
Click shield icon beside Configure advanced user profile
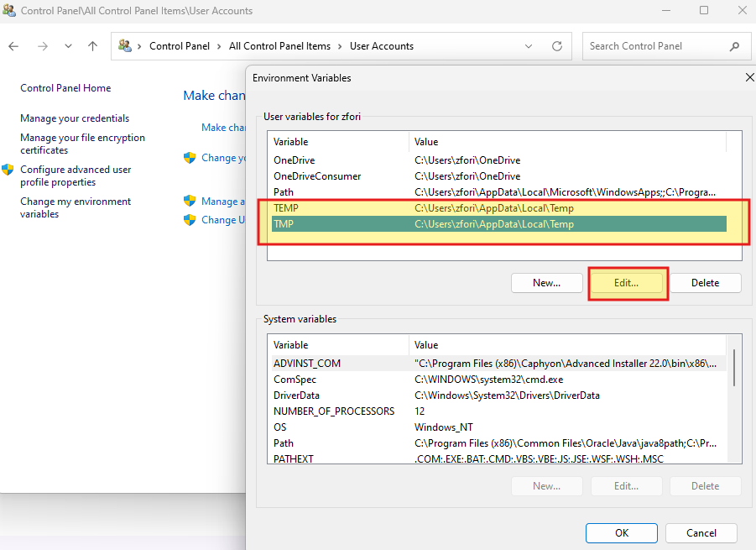(x=8, y=170)
